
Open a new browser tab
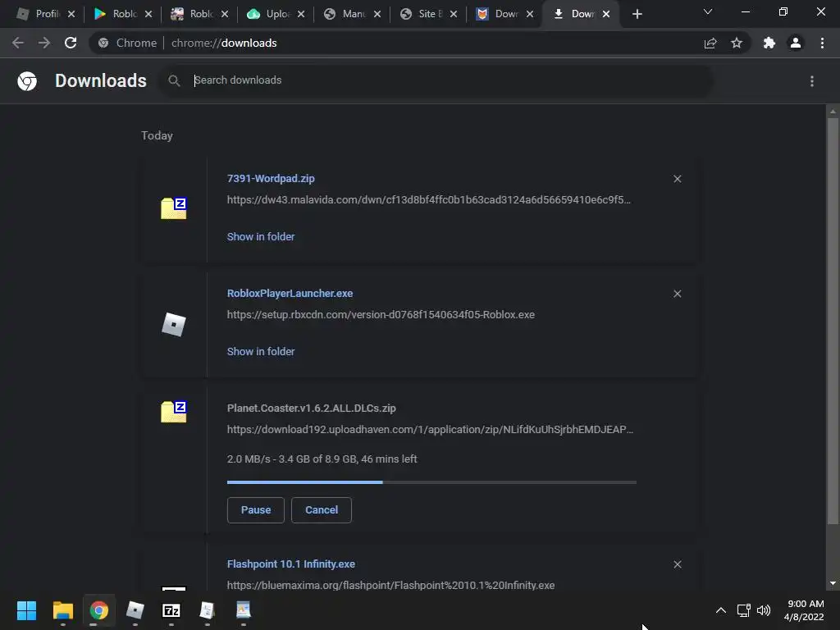pos(637,15)
